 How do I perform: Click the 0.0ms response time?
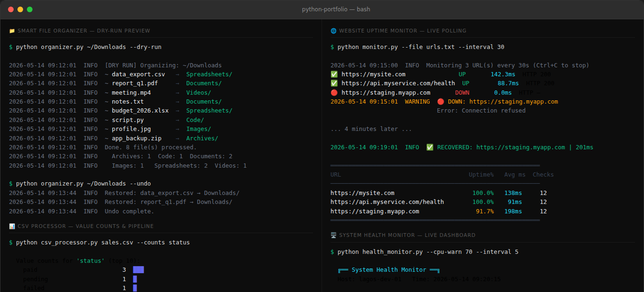503,93
